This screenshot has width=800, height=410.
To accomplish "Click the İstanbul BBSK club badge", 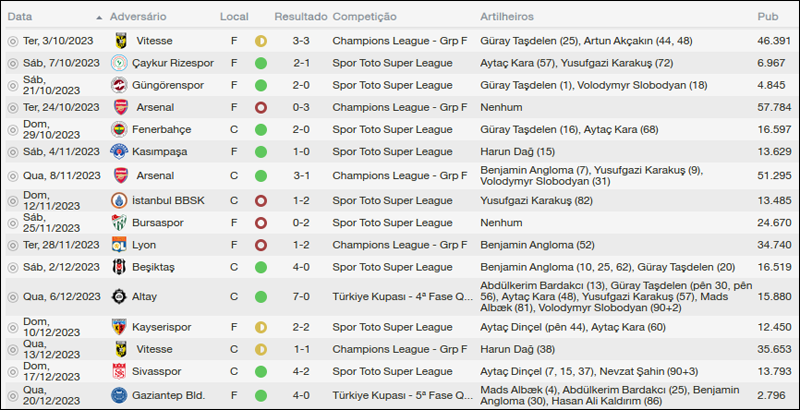I will pyautogui.click(x=120, y=200).
